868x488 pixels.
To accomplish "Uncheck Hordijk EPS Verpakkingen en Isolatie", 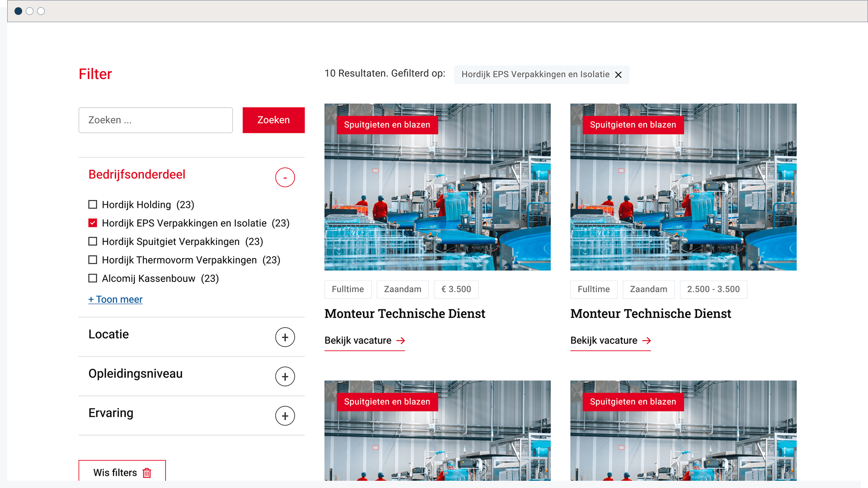I will [93, 223].
